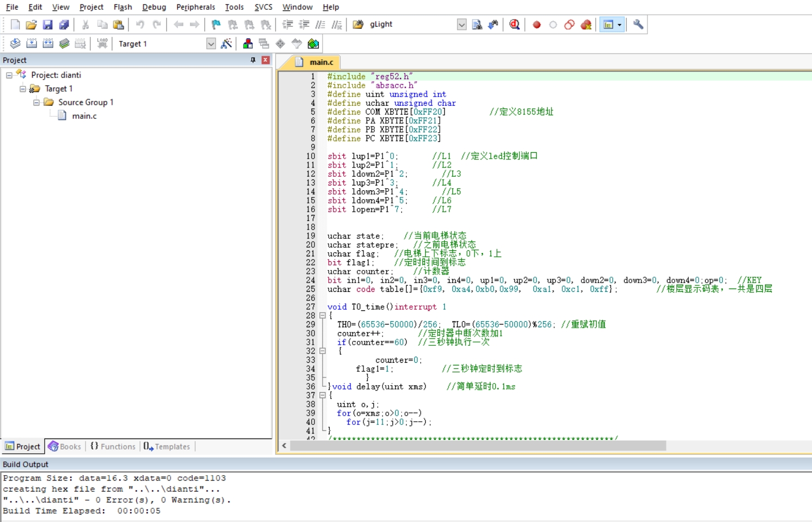
Task: Pin or unpin the Project panel
Action: pyautogui.click(x=253, y=60)
